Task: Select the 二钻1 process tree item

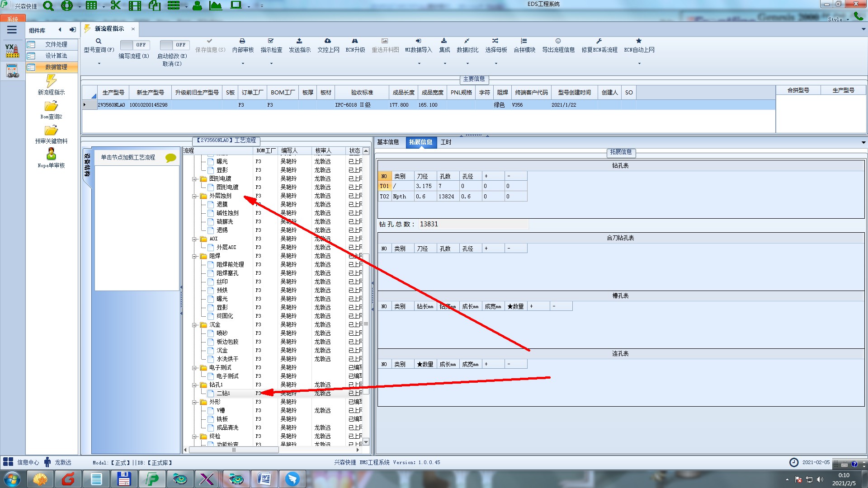Action: click(x=223, y=393)
